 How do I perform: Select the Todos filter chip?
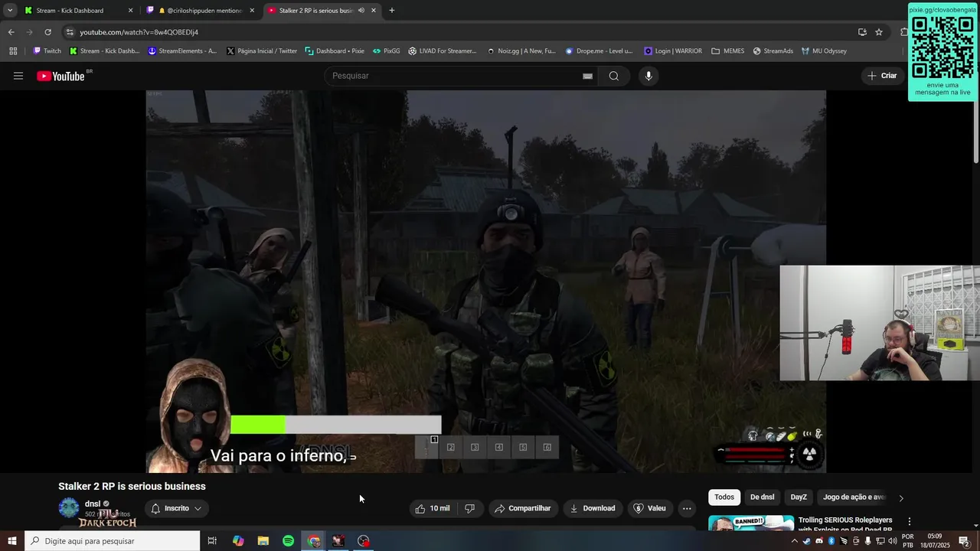click(x=724, y=497)
